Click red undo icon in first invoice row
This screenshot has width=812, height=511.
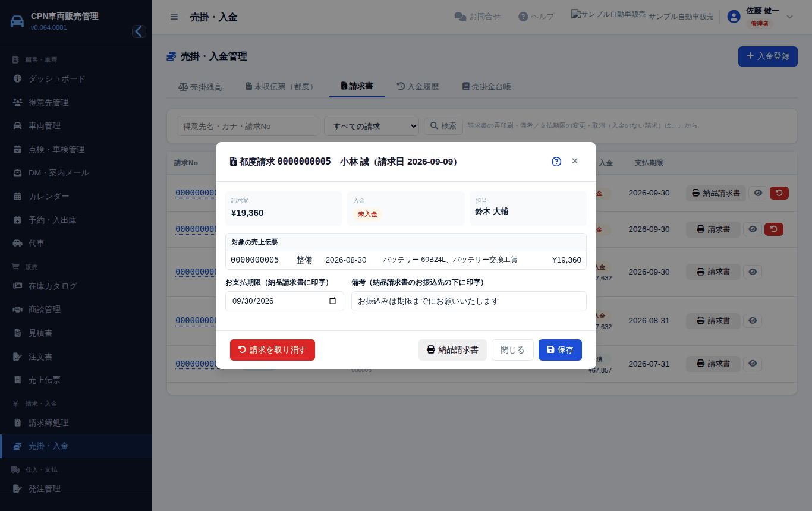(779, 193)
